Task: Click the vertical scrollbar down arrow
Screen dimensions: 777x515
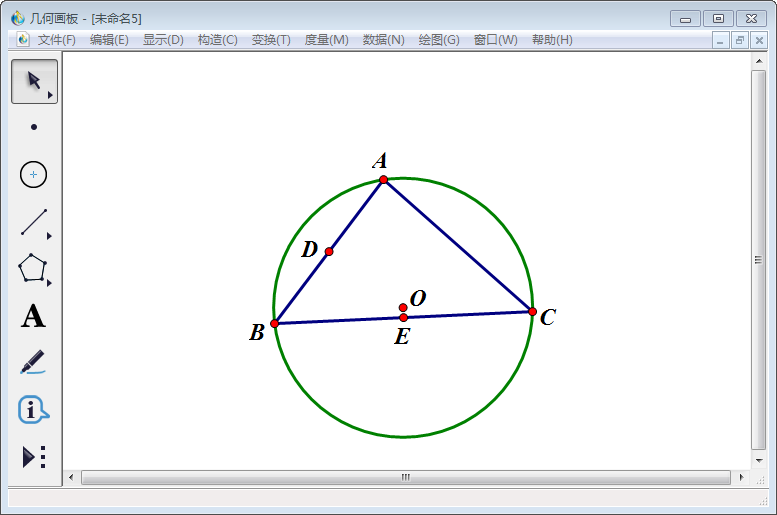Action: [759, 460]
